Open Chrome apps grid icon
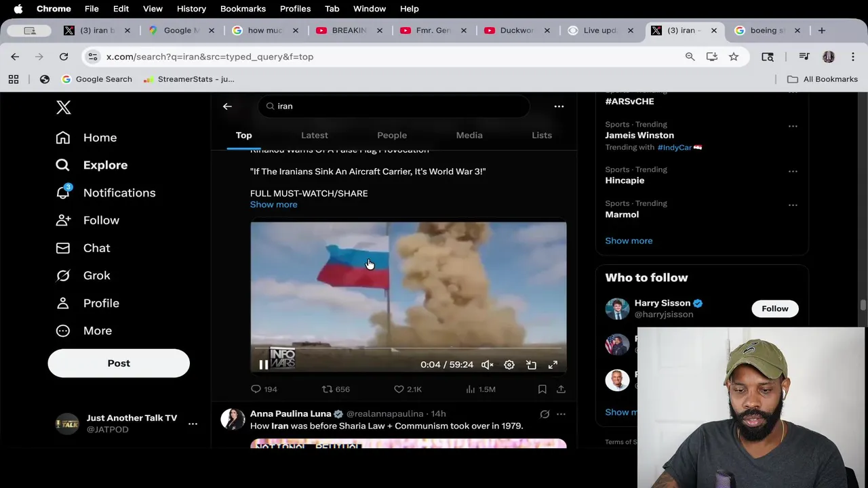Image resolution: width=868 pixels, height=488 pixels. 14,79
